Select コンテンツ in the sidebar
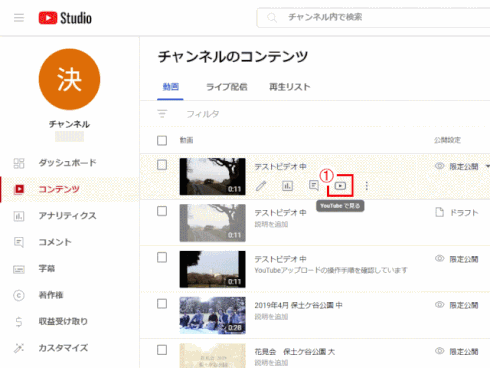490x368 pixels. (x=69, y=189)
